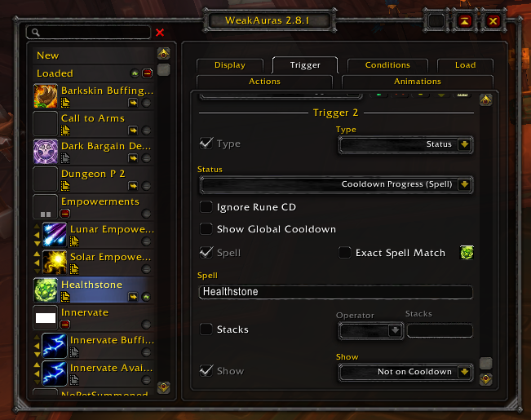Click the red unload-all icon on the Loaded row
Screen dimensions: 531x420
148,73
